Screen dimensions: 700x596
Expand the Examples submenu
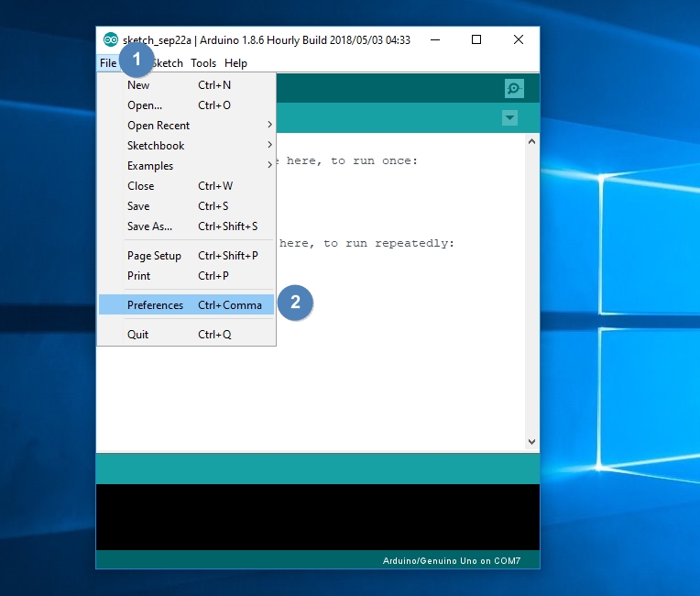click(x=186, y=165)
